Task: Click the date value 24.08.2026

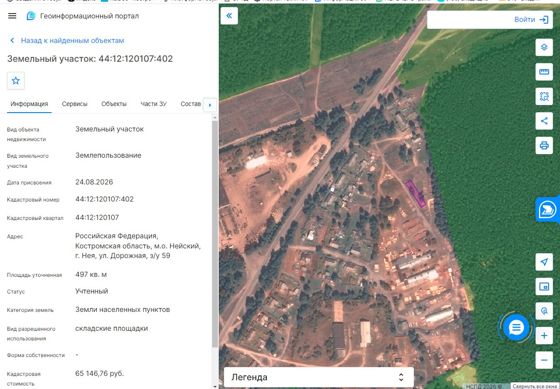Action: pos(94,182)
